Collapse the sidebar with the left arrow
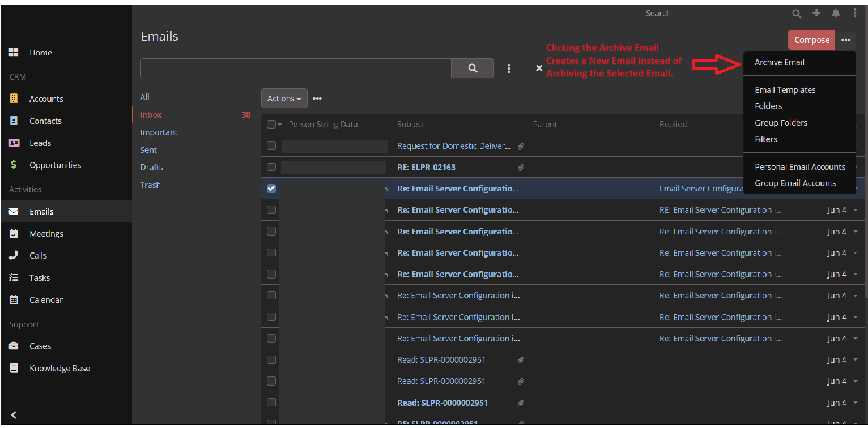The height and width of the screenshot is (428, 868). pyautogui.click(x=14, y=415)
